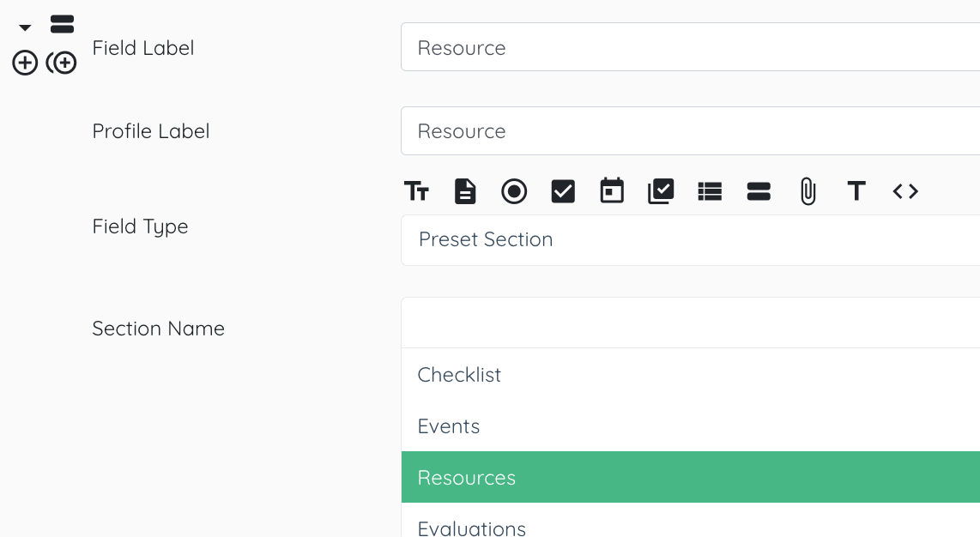980x537 pixels.
Task: Choose the paperclip attachment field type icon
Action: click(x=808, y=191)
